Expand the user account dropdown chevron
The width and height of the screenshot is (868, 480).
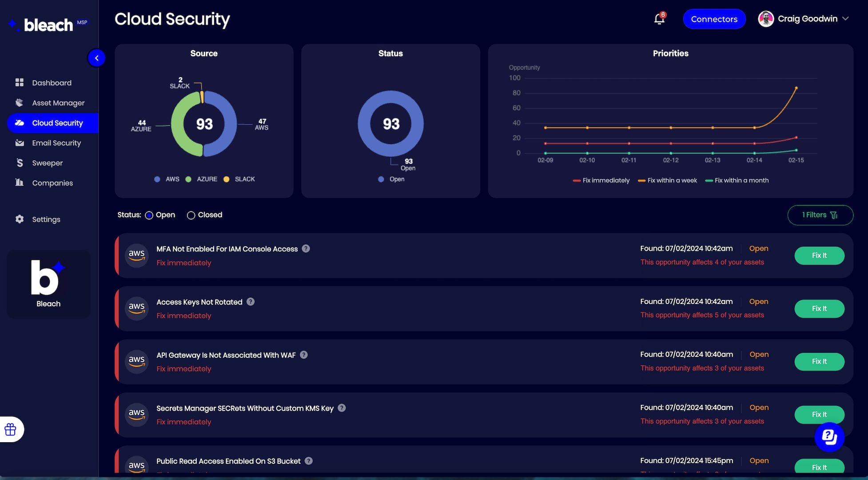click(x=845, y=19)
